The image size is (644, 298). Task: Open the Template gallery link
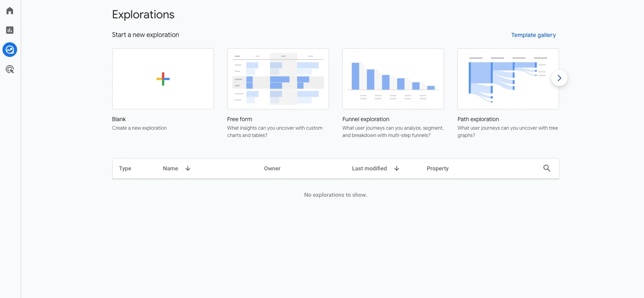[533, 35]
